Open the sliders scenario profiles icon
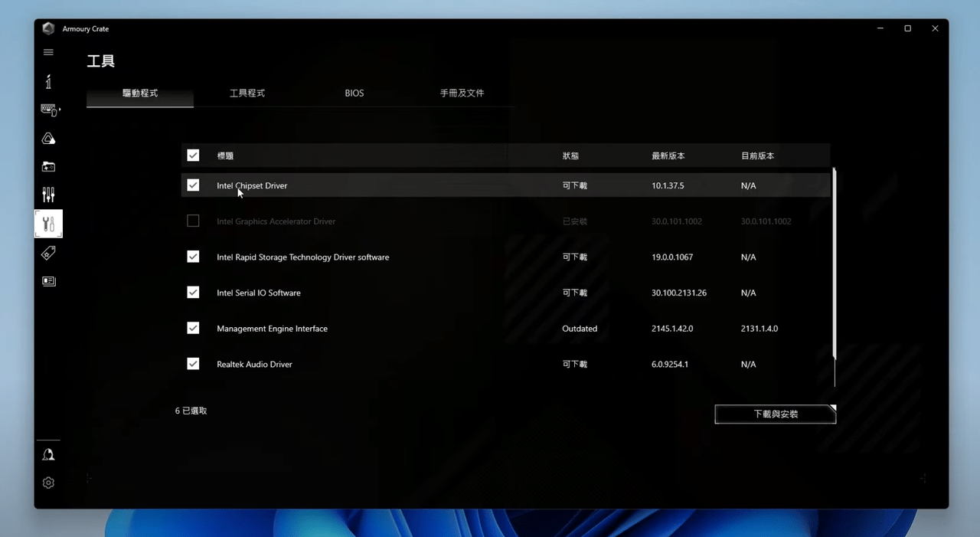 point(48,195)
